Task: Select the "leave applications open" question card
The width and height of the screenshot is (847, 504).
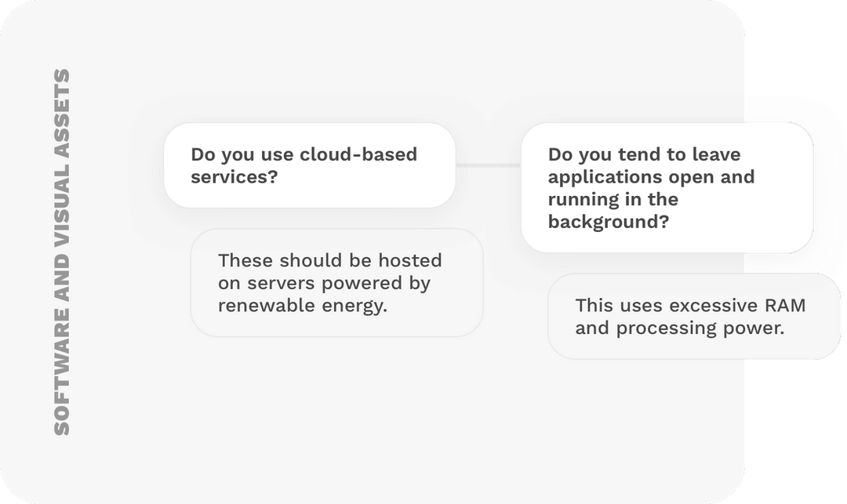Action: tap(667, 188)
